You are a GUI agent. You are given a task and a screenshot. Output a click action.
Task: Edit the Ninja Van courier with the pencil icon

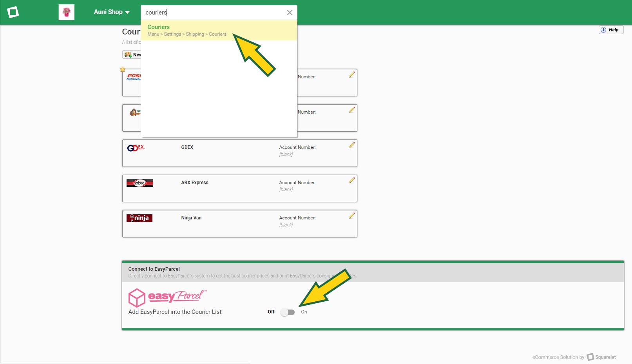(352, 216)
